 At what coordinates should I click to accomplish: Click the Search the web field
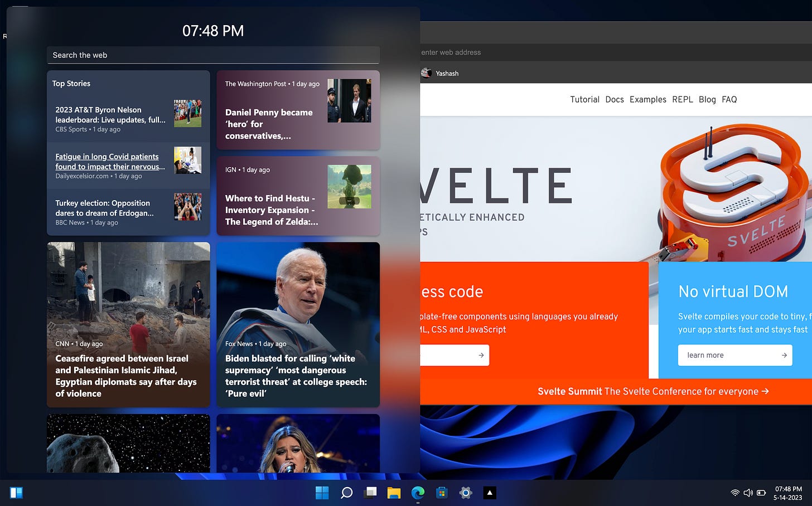213,55
